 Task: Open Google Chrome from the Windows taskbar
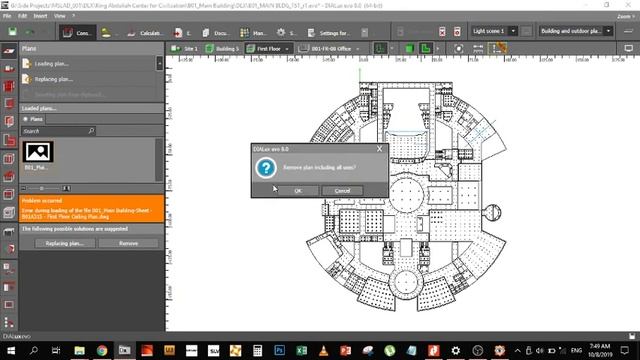tap(102, 350)
